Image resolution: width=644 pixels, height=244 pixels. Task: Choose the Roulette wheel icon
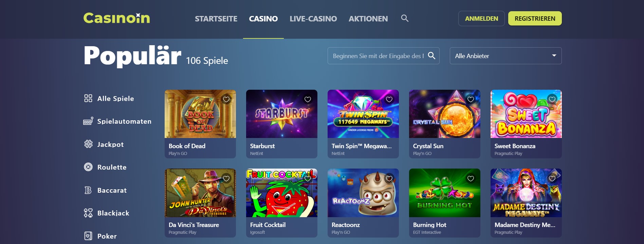88,167
